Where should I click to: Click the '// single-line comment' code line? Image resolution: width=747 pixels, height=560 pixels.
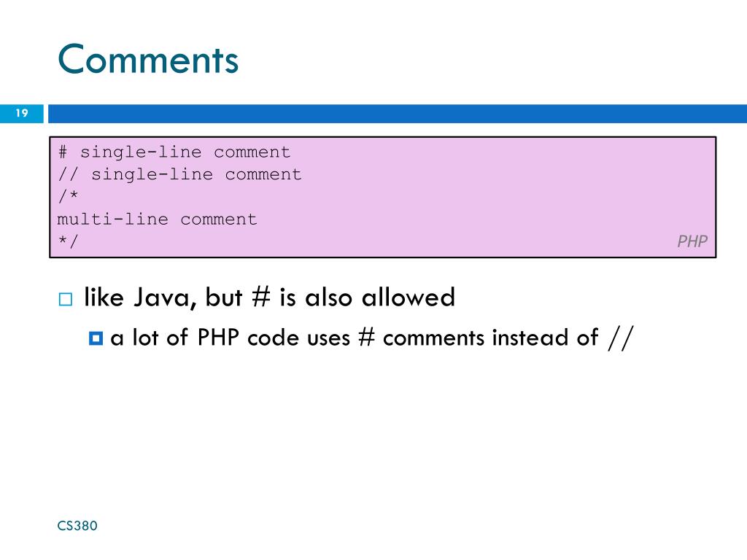(x=179, y=174)
